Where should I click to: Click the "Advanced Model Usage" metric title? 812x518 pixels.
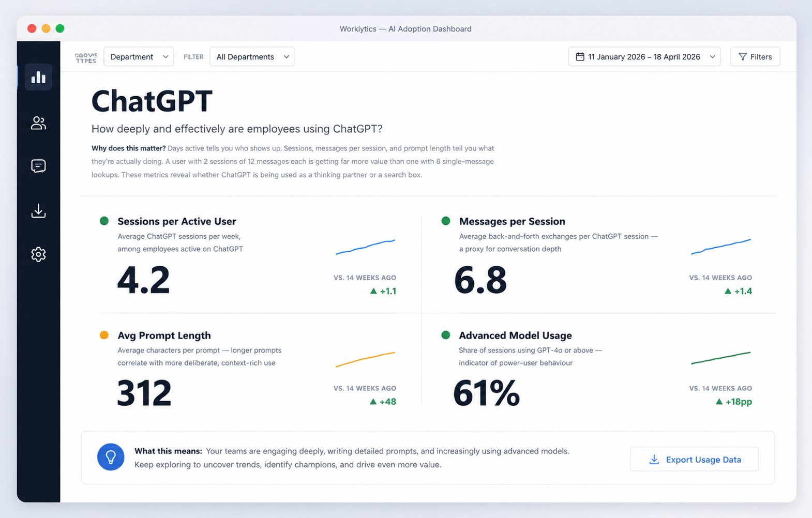515,336
